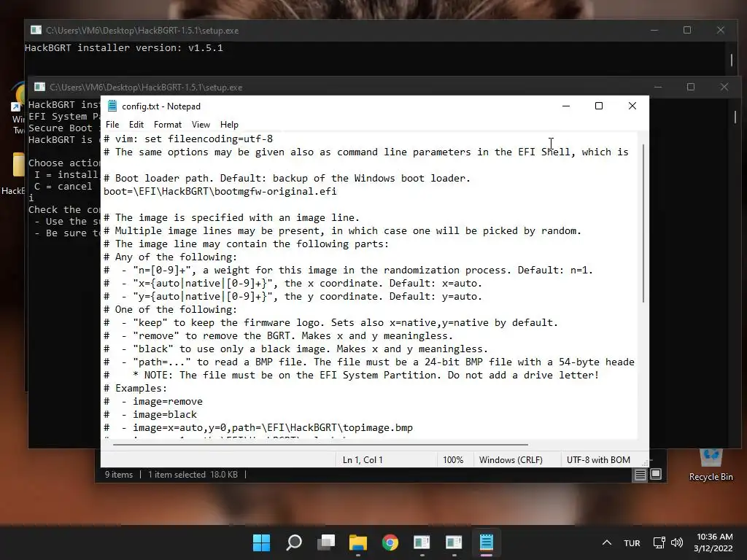Switch to second setup.exe console taskbar icon

(x=454, y=542)
